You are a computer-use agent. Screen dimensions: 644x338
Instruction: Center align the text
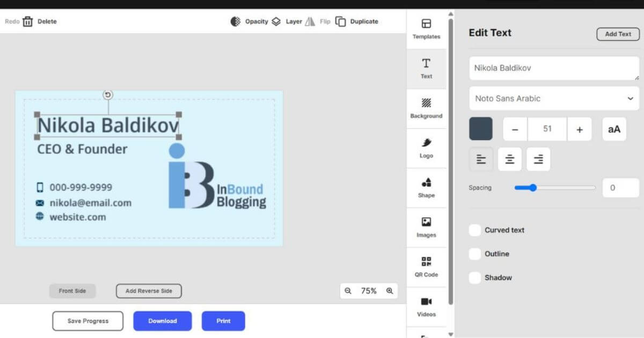(x=510, y=159)
